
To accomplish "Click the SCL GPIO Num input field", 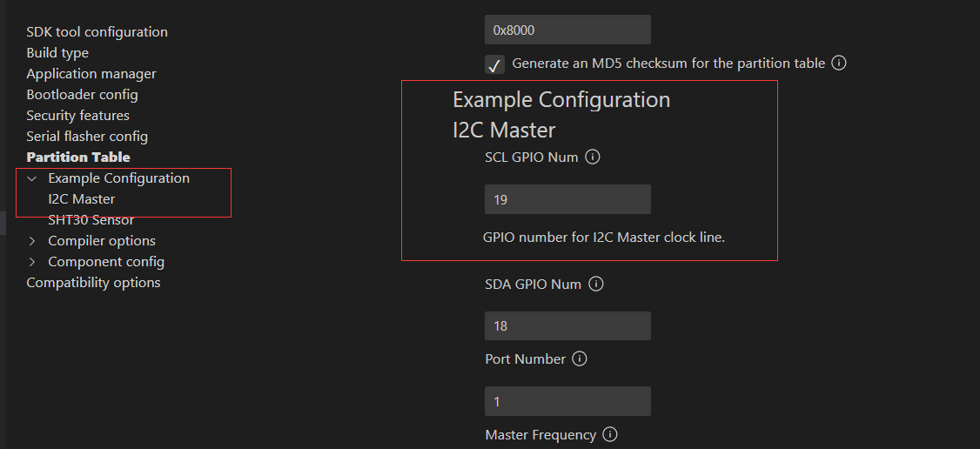I will pos(567,199).
